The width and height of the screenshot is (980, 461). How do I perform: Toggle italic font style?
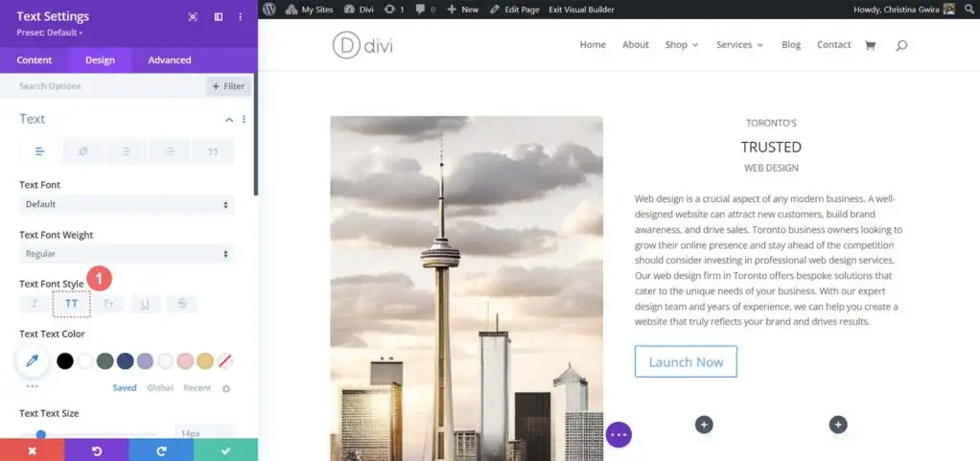point(35,304)
